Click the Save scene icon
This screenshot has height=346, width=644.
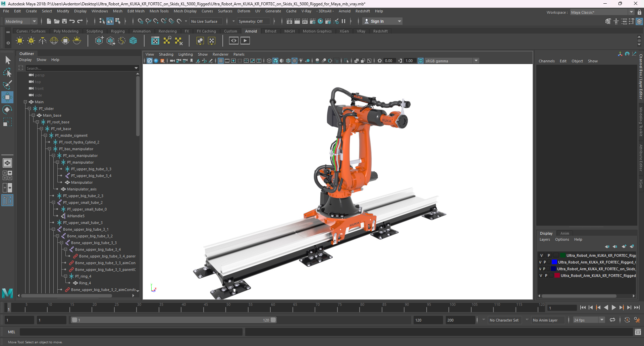point(64,21)
